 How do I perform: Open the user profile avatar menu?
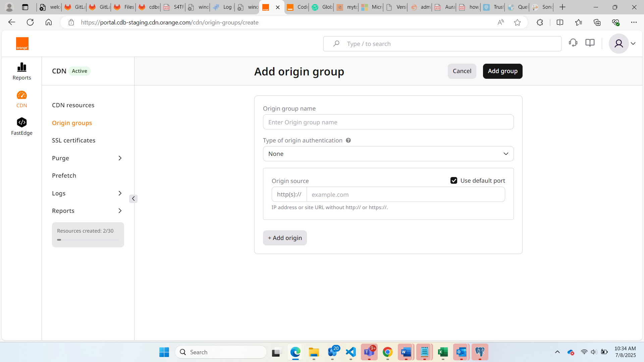coord(619,44)
